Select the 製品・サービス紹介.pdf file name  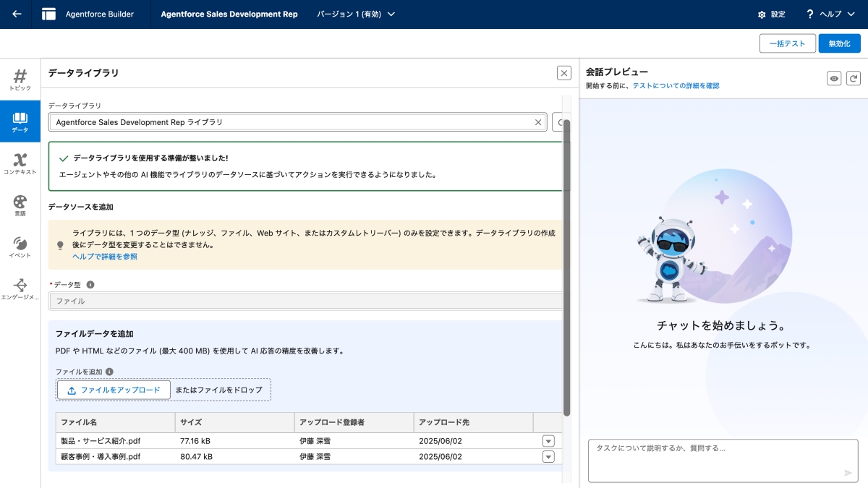(101, 441)
